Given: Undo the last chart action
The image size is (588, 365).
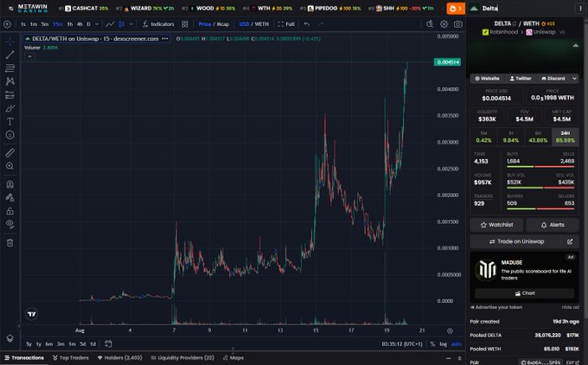Looking at the screenshot, I should click(307, 24).
